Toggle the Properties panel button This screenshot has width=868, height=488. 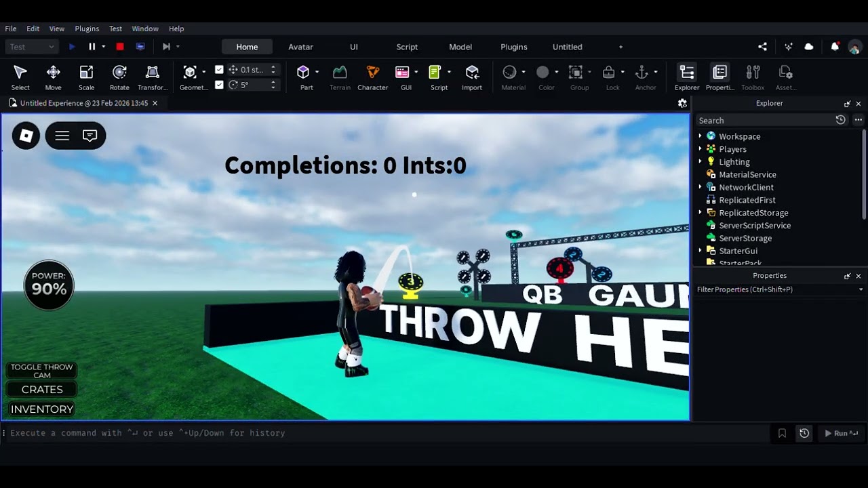(x=720, y=77)
